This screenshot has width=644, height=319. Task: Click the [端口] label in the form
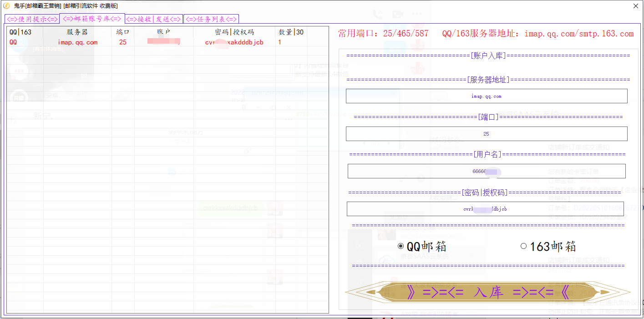[x=488, y=117]
